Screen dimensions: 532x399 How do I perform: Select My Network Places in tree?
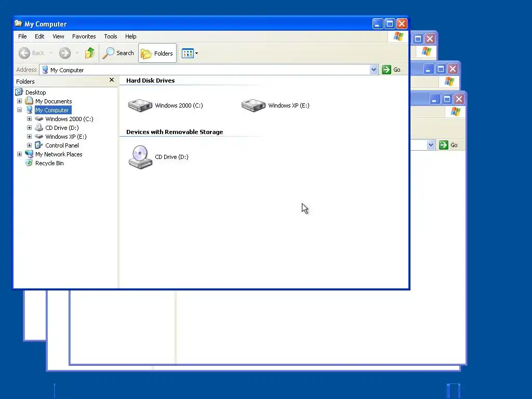tap(59, 154)
